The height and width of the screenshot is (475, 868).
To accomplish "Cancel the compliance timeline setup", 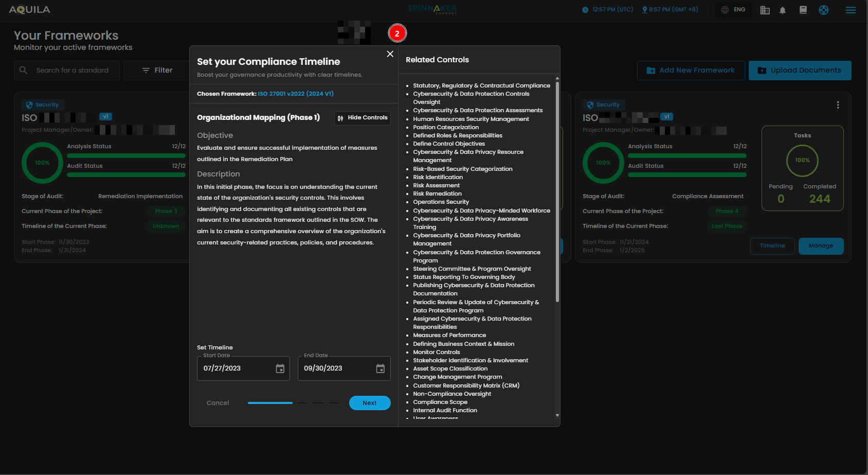I will tap(218, 403).
